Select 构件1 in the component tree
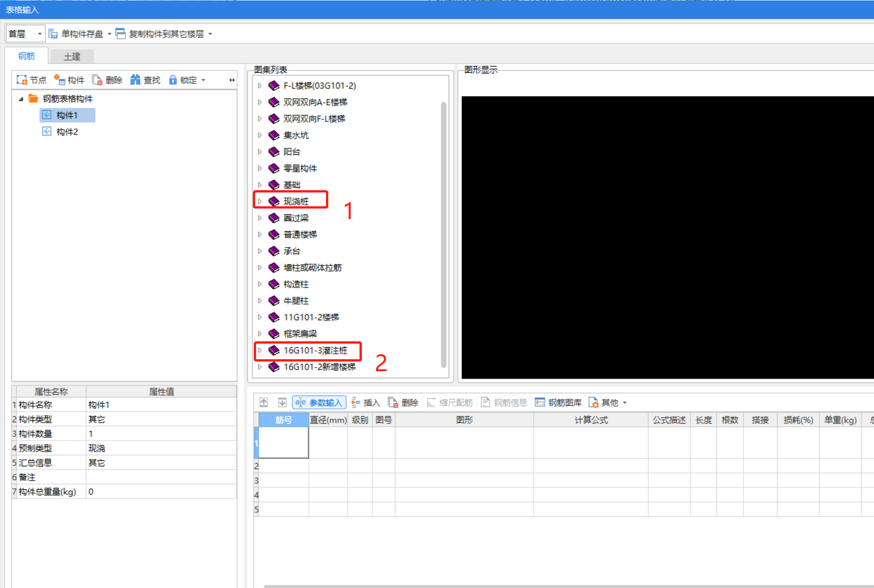Screen dimensions: 874x588 pos(67,115)
